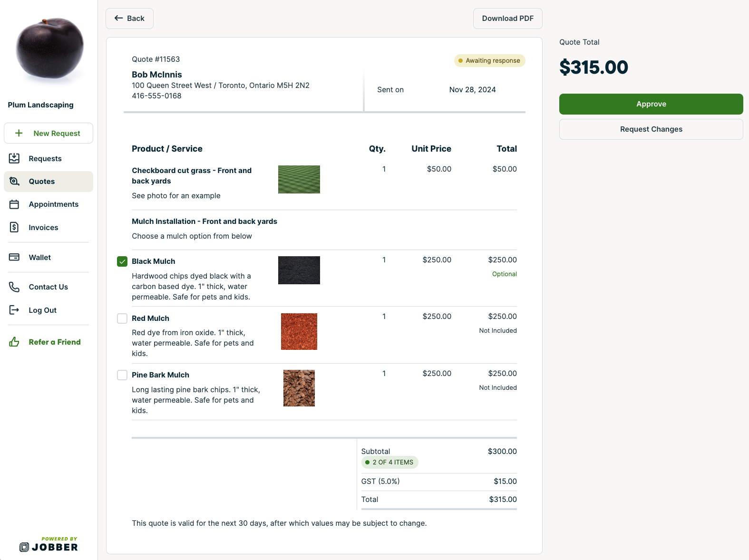Select the Requests sidebar icon
The height and width of the screenshot is (560, 749).
[x=15, y=158]
